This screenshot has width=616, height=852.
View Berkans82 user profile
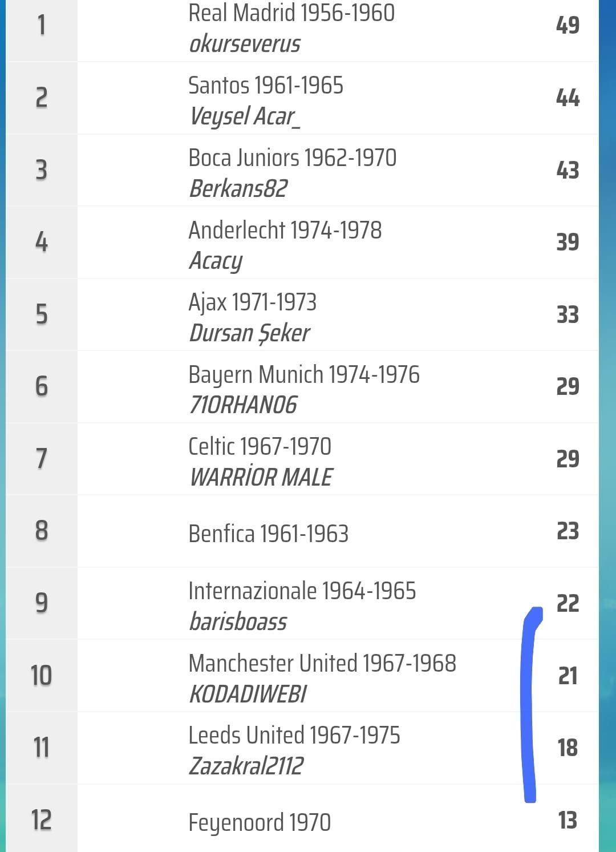(238, 189)
